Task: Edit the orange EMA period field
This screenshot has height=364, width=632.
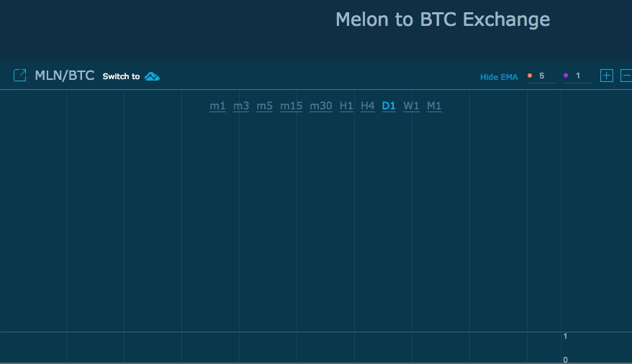Action: (x=546, y=76)
